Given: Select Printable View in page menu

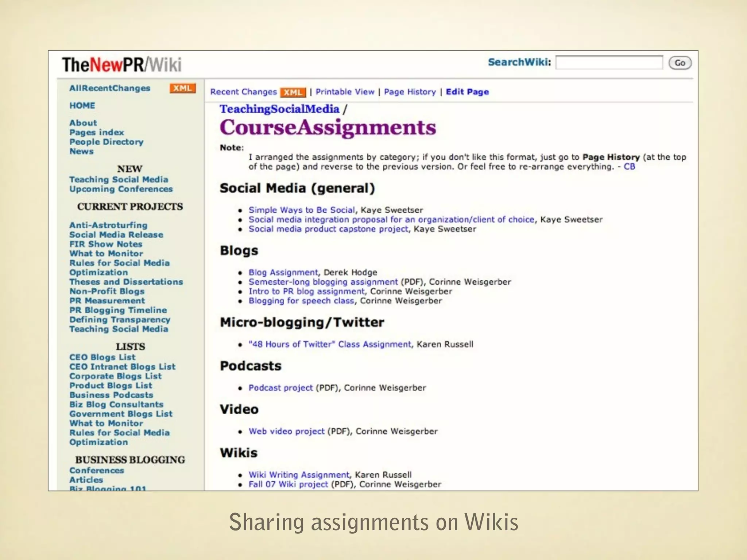Looking at the screenshot, I should click(x=345, y=92).
